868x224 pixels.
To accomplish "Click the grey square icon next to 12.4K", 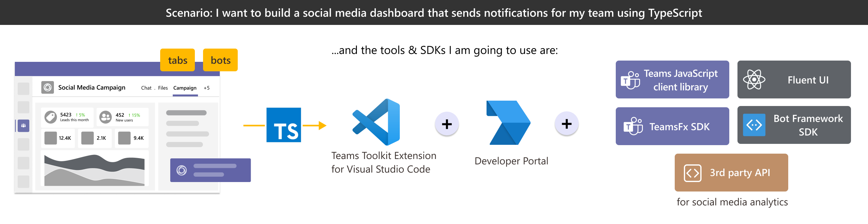I will coord(50,138).
